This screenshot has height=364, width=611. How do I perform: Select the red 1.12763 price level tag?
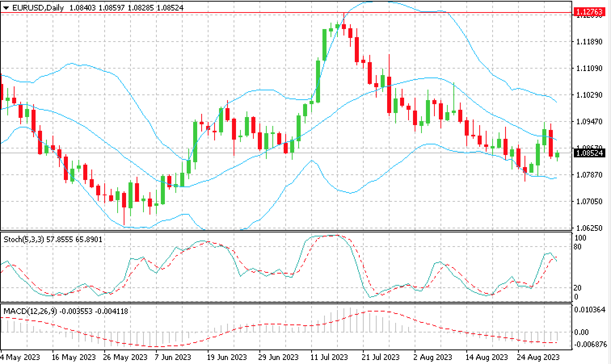click(x=589, y=13)
